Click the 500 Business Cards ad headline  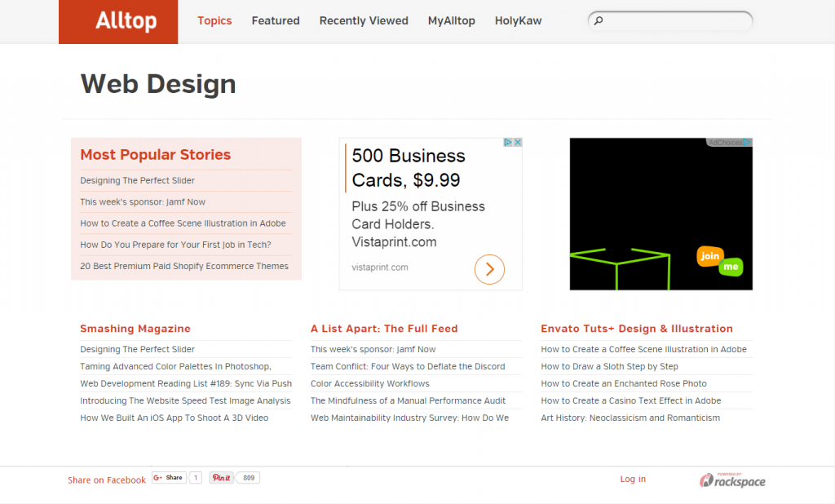(409, 168)
